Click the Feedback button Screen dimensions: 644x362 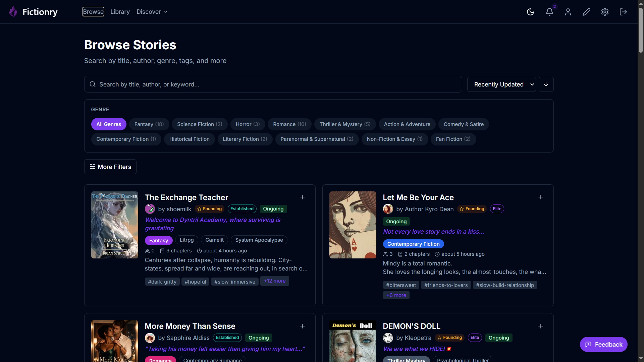point(603,345)
